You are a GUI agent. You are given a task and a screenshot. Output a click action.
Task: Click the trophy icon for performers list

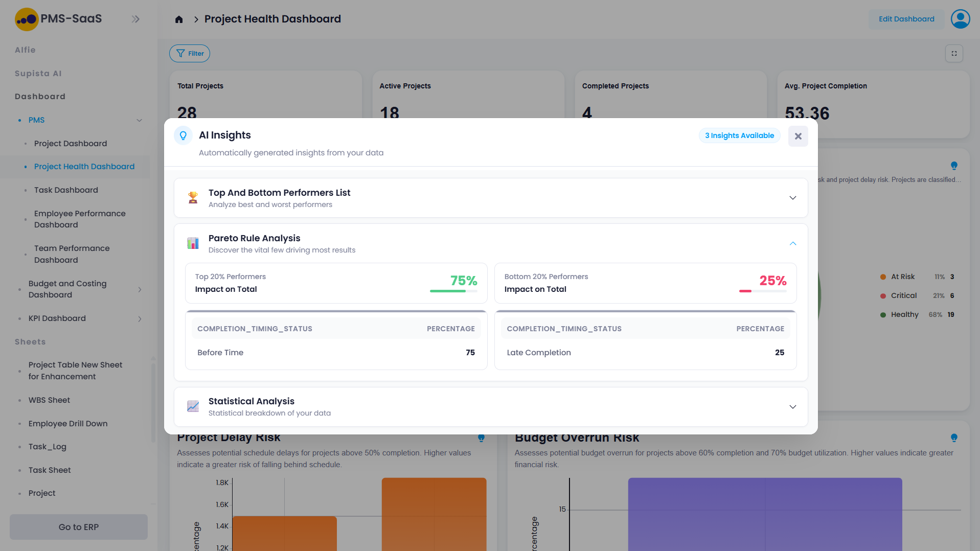click(193, 198)
